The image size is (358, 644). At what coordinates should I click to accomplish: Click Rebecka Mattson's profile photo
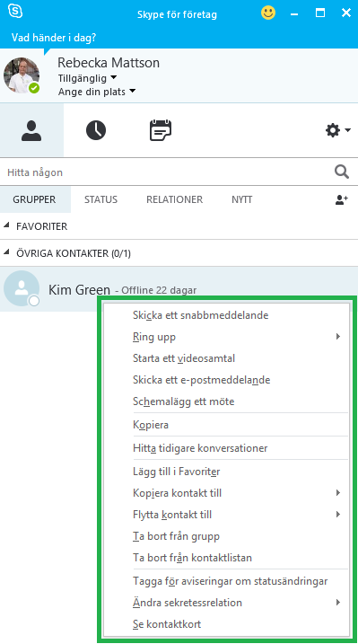tap(22, 75)
